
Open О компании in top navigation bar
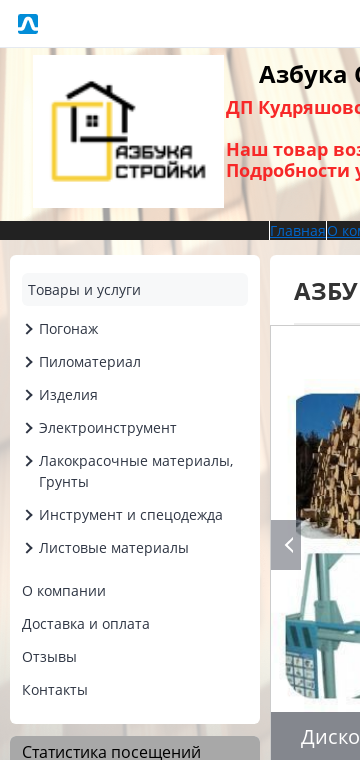[344, 231]
